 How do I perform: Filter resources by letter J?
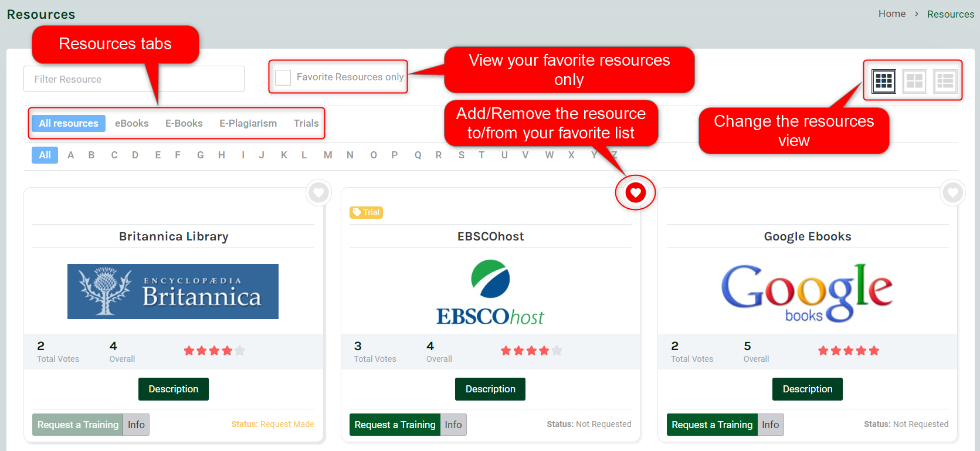pos(262,155)
